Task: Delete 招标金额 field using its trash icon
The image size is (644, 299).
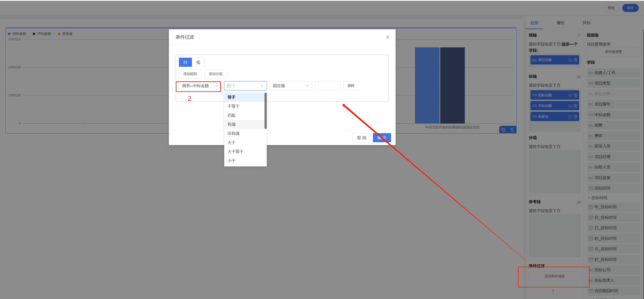Action: pos(575,95)
